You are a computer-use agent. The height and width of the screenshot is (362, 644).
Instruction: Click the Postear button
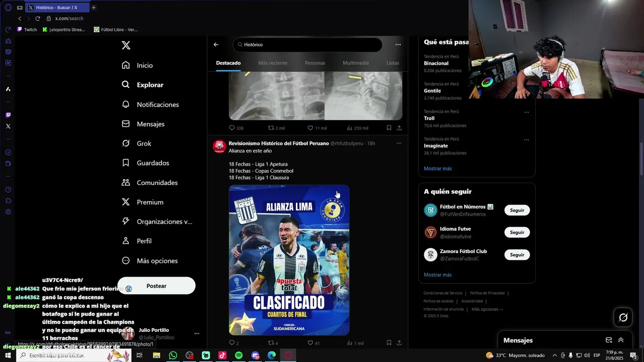(x=156, y=286)
